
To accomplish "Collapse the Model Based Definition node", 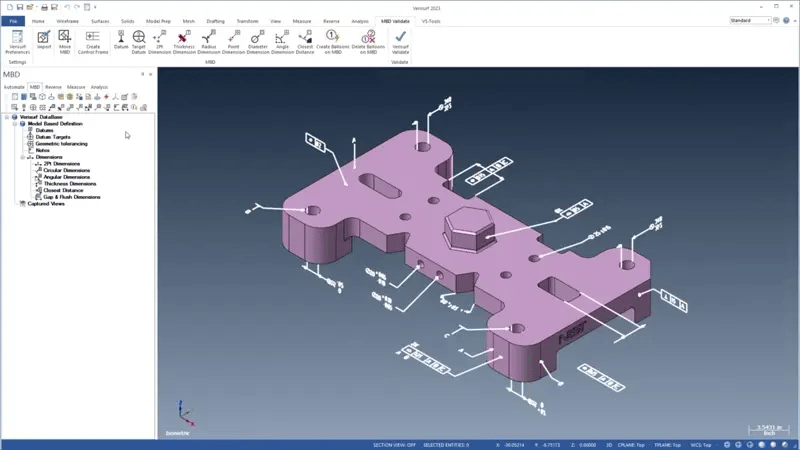I will (x=15, y=124).
